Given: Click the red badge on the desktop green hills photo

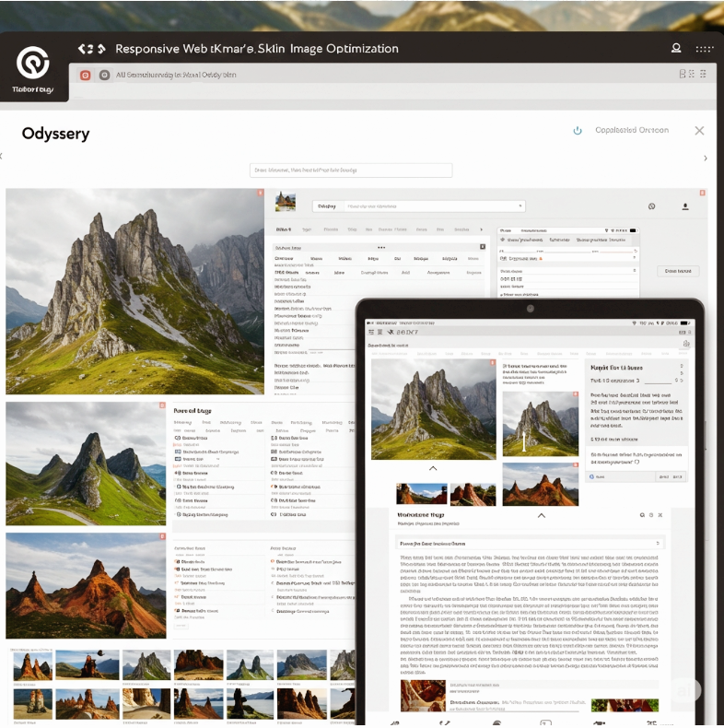Looking at the screenshot, I should 162,405.
